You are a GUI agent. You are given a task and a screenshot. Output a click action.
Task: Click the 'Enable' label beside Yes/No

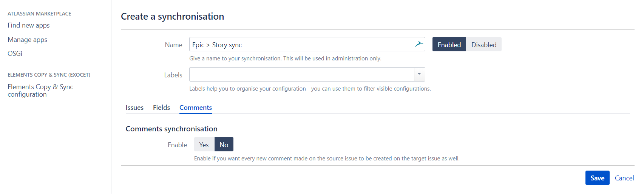[177, 145]
